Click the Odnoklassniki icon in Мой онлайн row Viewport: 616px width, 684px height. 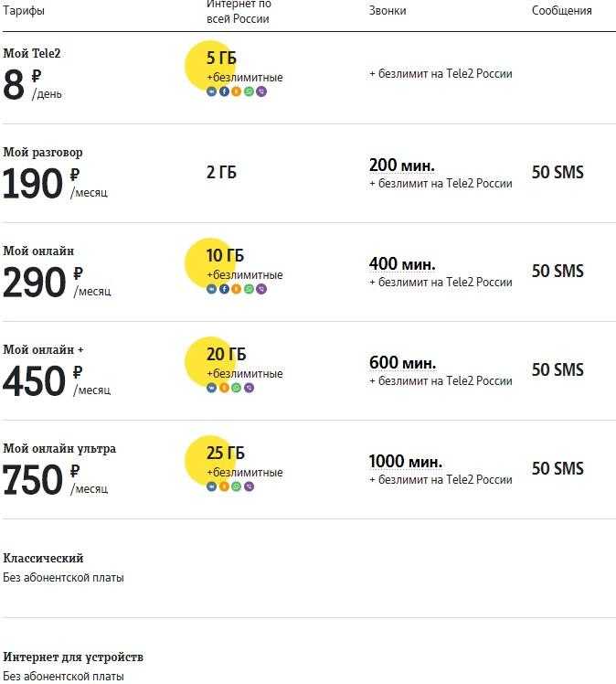pos(237,289)
